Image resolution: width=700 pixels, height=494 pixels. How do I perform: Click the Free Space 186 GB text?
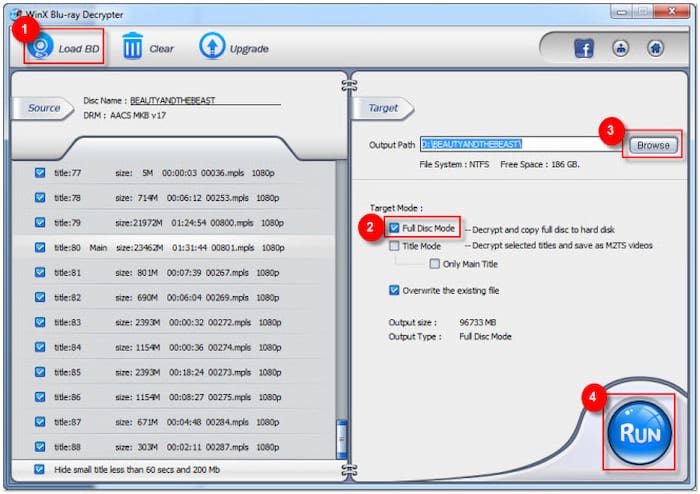point(540,165)
